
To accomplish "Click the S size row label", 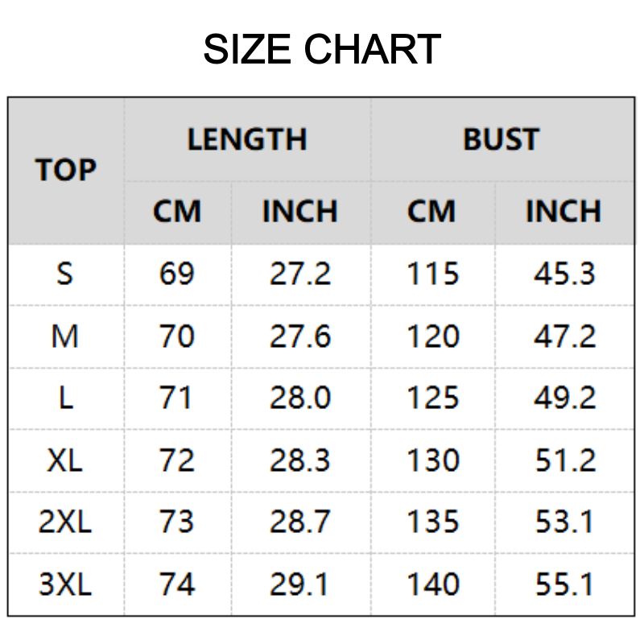I will pyautogui.click(x=65, y=274).
